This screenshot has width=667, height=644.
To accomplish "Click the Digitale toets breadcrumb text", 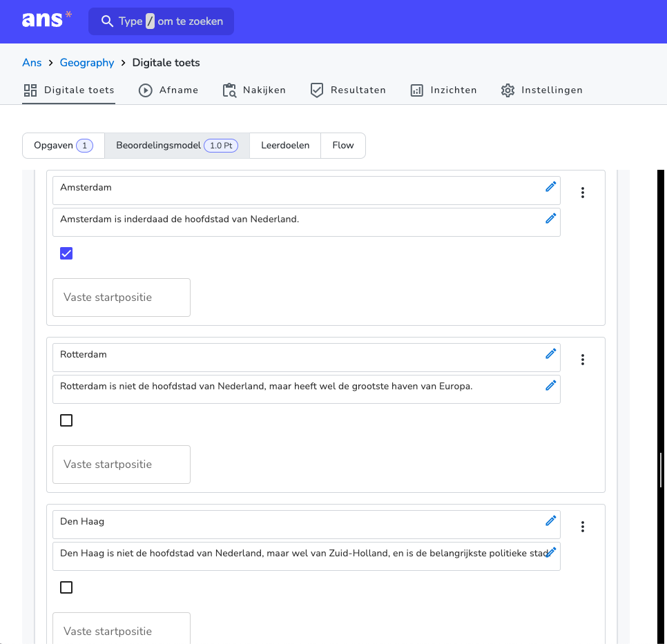I will click(166, 63).
